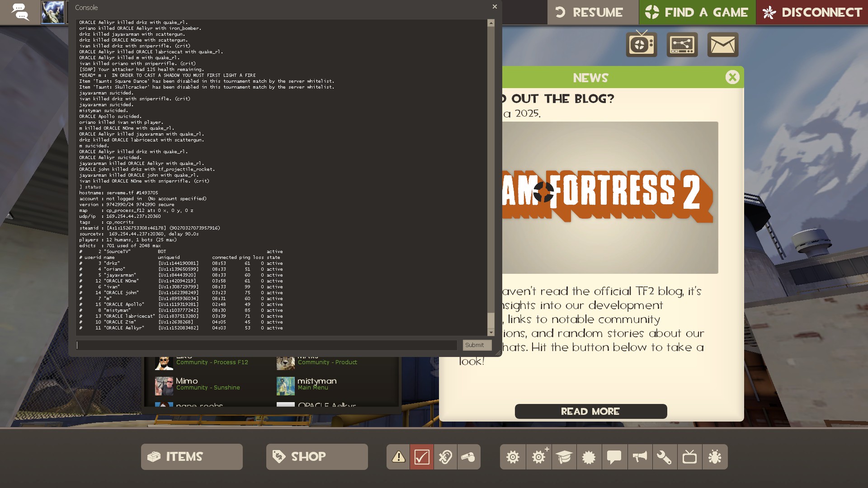Open the wrench workshop icon
Screen dimensions: 868x488
664,457
